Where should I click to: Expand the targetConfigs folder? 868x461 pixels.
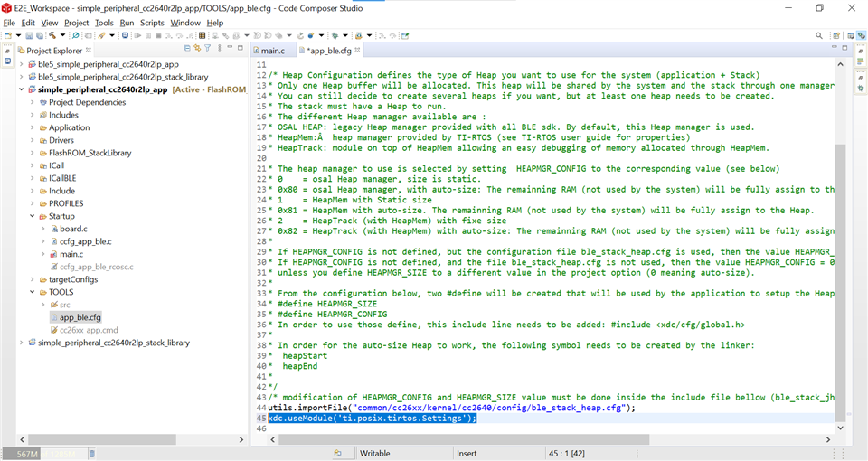point(33,279)
